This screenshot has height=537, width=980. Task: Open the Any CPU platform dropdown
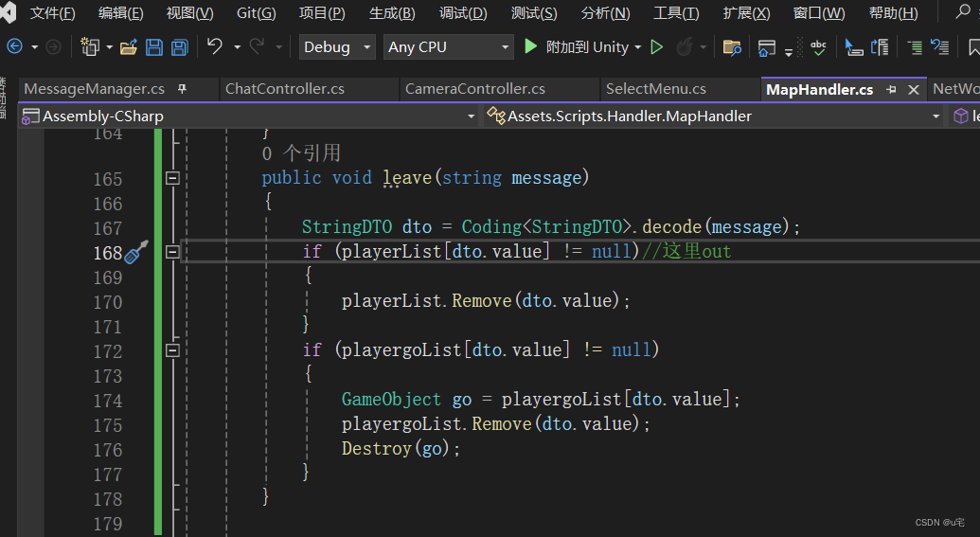(448, 47)
